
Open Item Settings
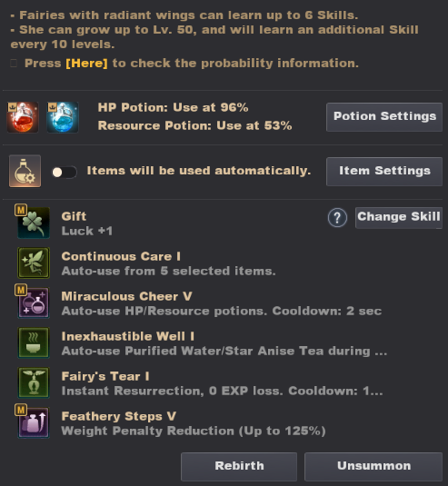(x=384, y=172)
